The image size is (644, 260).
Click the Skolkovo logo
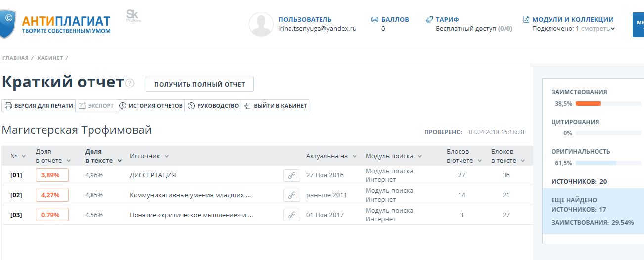click(133, 16)
